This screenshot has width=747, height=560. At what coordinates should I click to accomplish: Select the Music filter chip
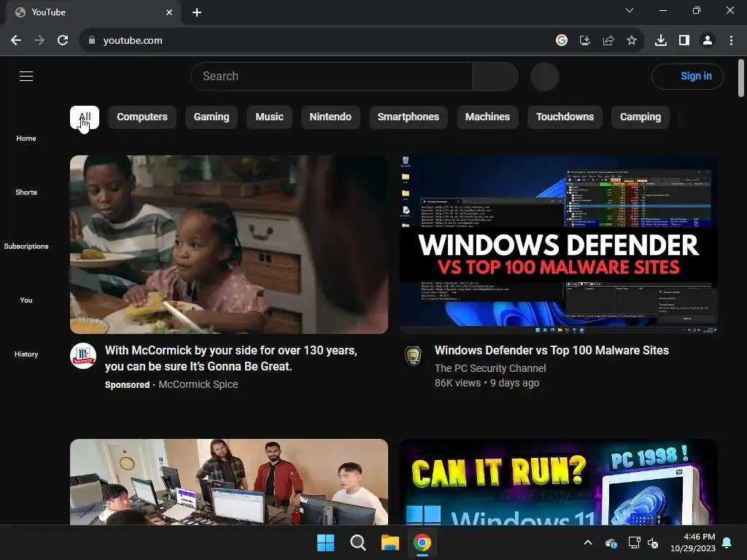click(269, 117)
